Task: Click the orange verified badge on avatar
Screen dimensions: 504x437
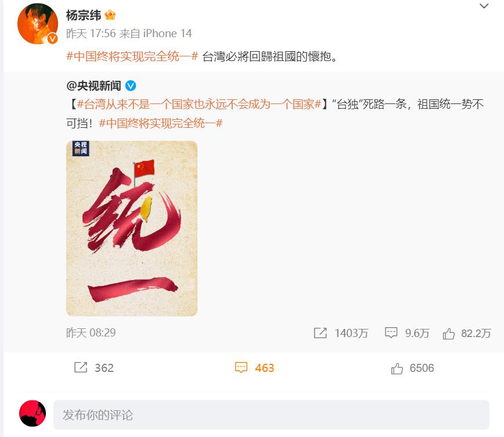Action: tap(52, 39)
